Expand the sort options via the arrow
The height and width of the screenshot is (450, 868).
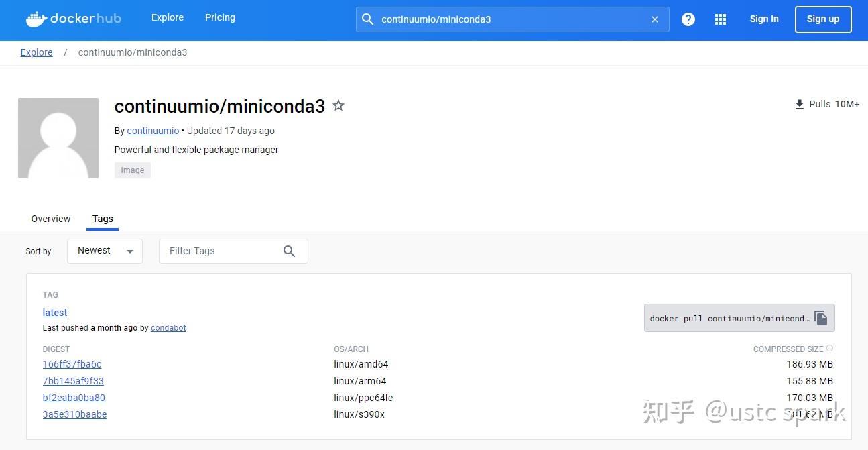pos(129,250)
